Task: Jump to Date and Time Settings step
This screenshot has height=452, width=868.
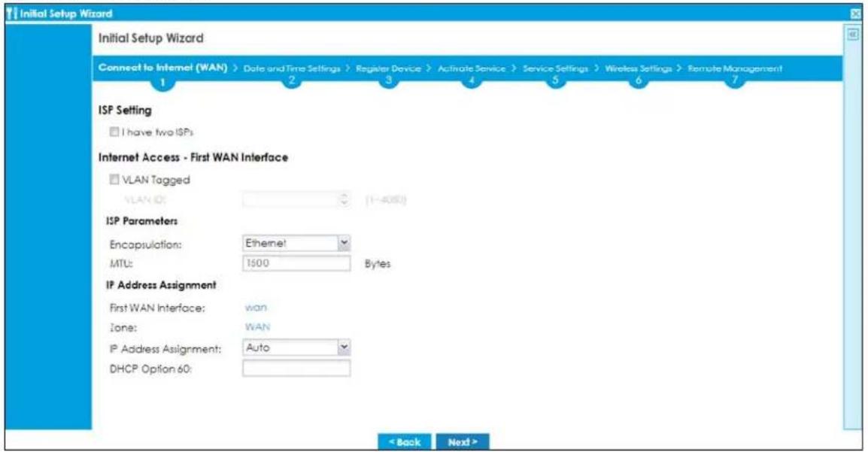Action: click(292, 68)
